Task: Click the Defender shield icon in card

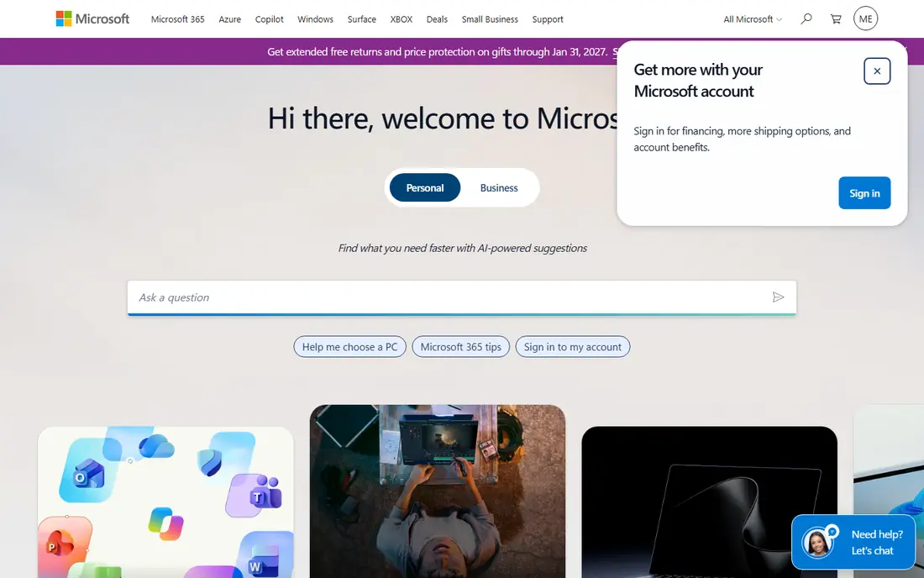Action: click(x=210, y=462)
